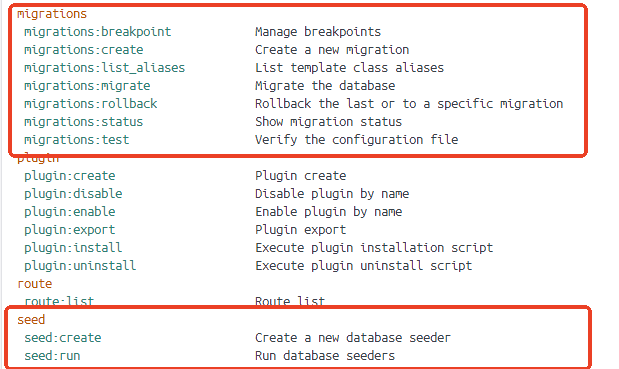Screen dimensions: 619x369
Task: Select the plugin:export command
Action: click(70, 230)
